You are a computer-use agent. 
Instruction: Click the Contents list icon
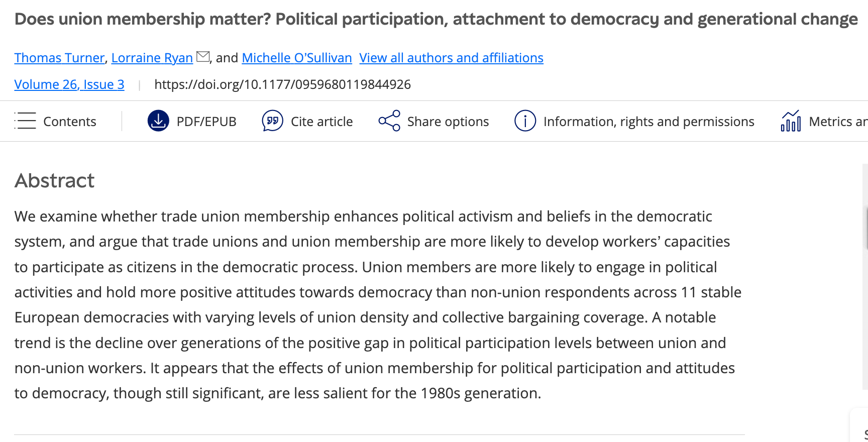pos(25,121)
